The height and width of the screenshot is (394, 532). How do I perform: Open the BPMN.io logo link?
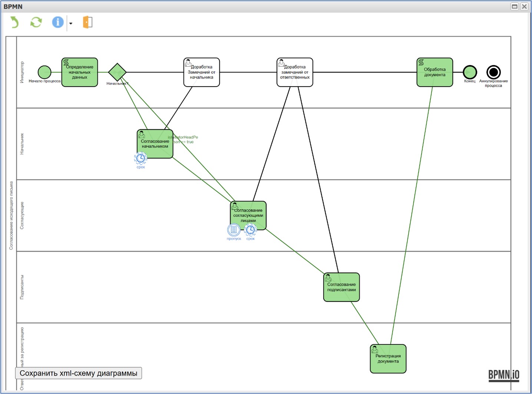pyautogui.click(x=503, y=375)
